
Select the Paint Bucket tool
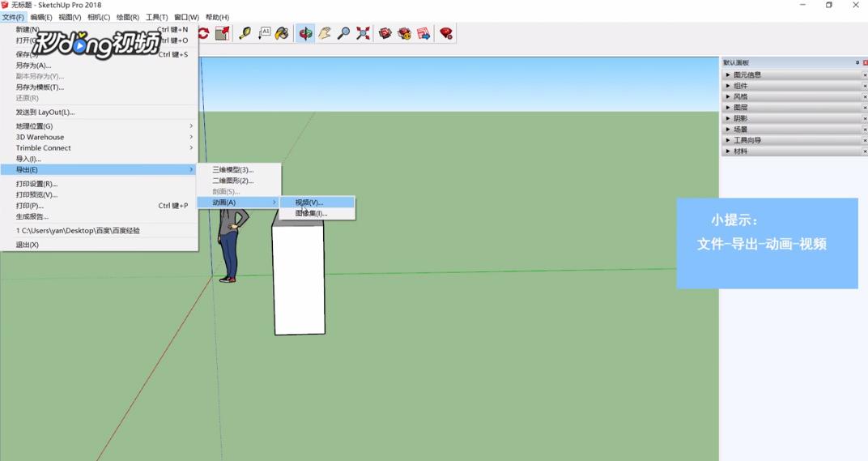(283, 33)
